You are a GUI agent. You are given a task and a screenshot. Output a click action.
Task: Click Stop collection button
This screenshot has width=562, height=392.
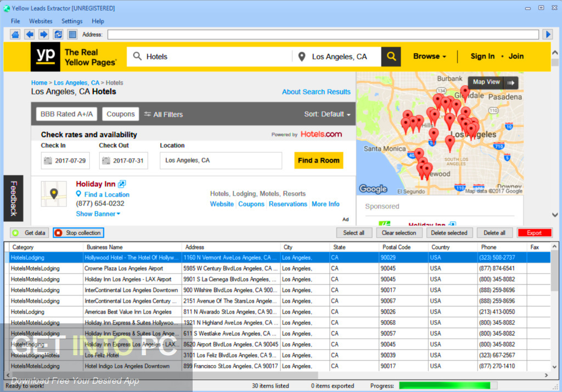click(x=78, y=233)
